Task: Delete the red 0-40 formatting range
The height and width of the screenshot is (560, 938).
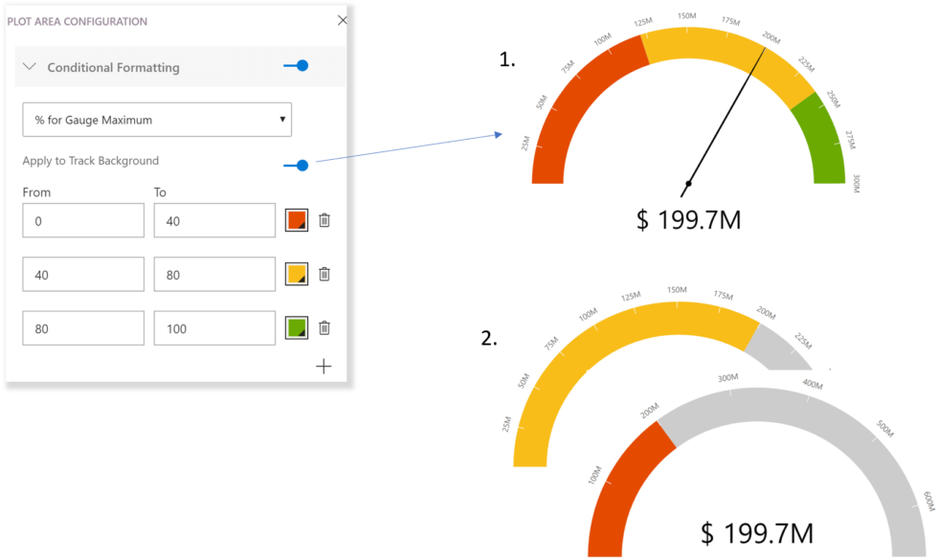Action: coord(324,220)
